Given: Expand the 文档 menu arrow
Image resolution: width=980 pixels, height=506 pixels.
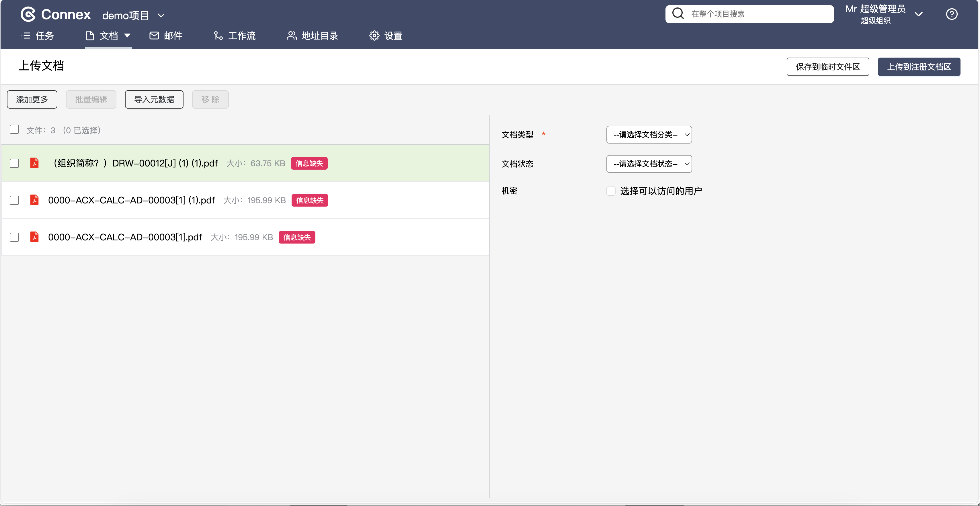Looking at the screenshot, I should (127, 36).
